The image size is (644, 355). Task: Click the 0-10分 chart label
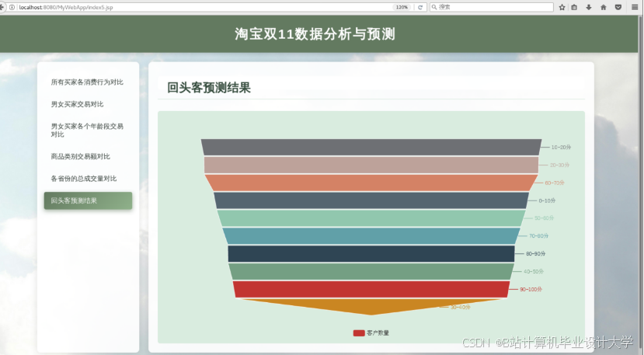(547, 200)
